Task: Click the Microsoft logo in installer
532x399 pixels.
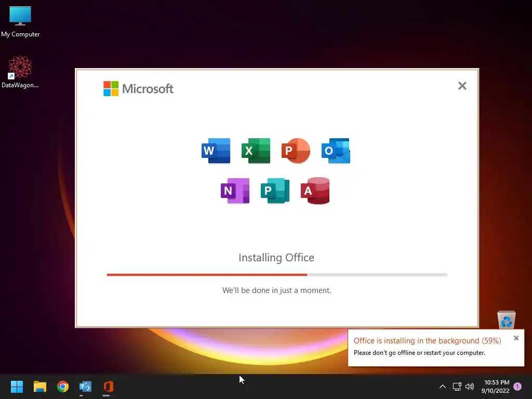Action: (x=138, y=88)
